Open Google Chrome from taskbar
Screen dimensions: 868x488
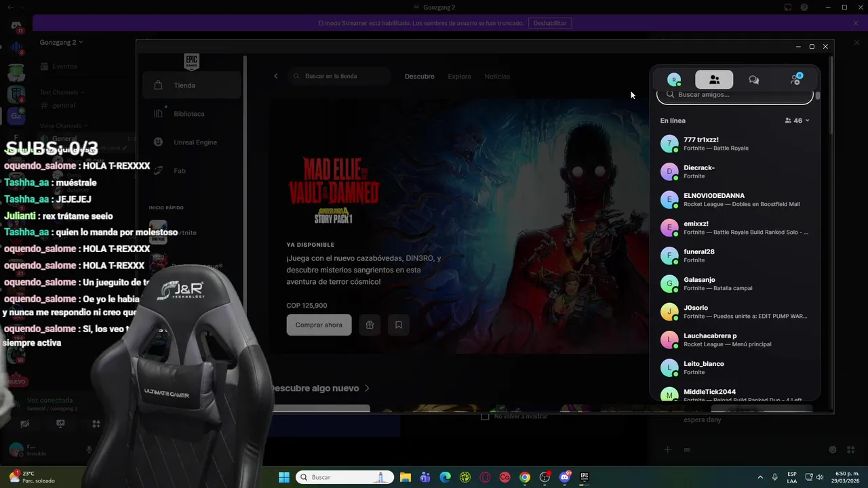click(525, 477)
